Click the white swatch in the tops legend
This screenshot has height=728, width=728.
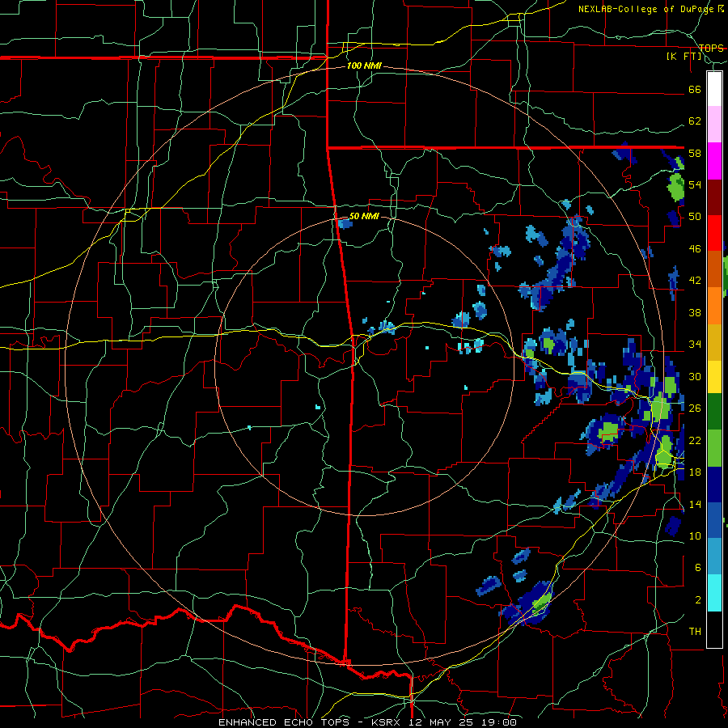[x=714, y=89]
